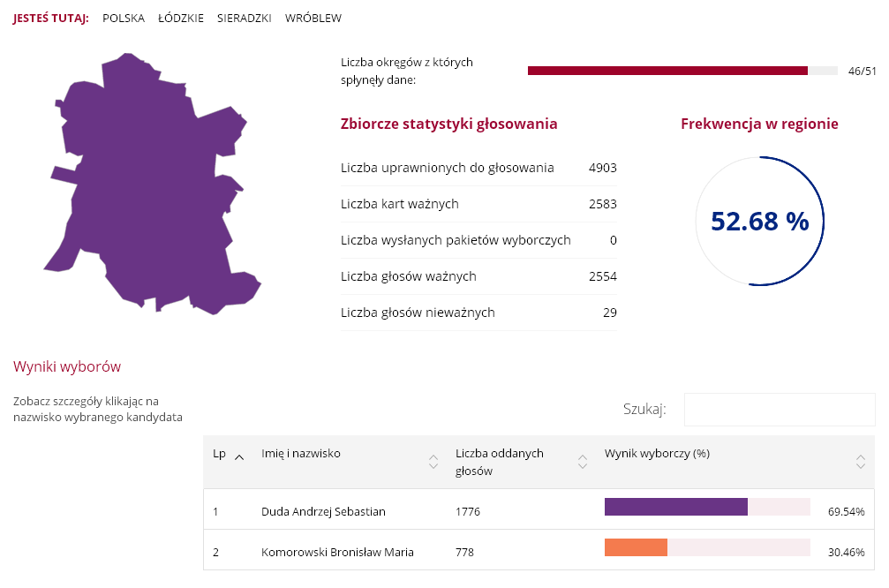This screenshot has height=588, width=889.
Task: Click the 52.68 % turnout circle
Action: tap(759, 222)
